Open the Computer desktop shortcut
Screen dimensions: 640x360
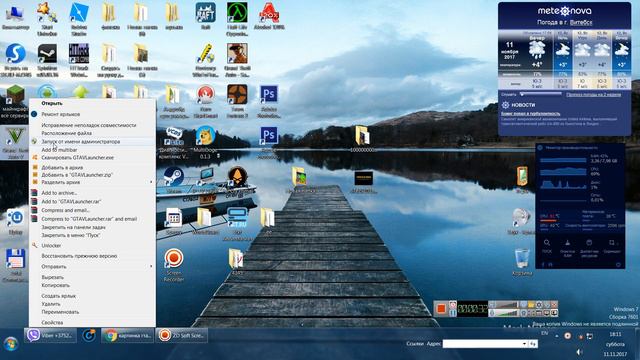coord(15,16)
